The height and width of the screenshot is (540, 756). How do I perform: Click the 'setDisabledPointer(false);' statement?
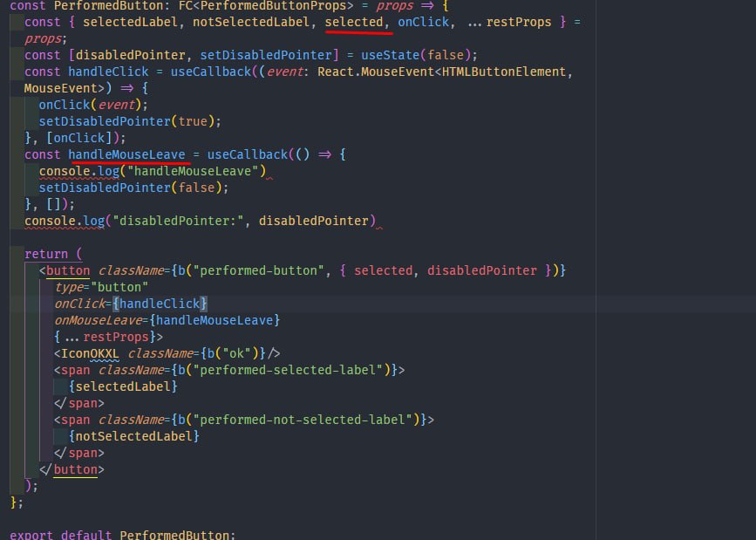tap(134, 188)
